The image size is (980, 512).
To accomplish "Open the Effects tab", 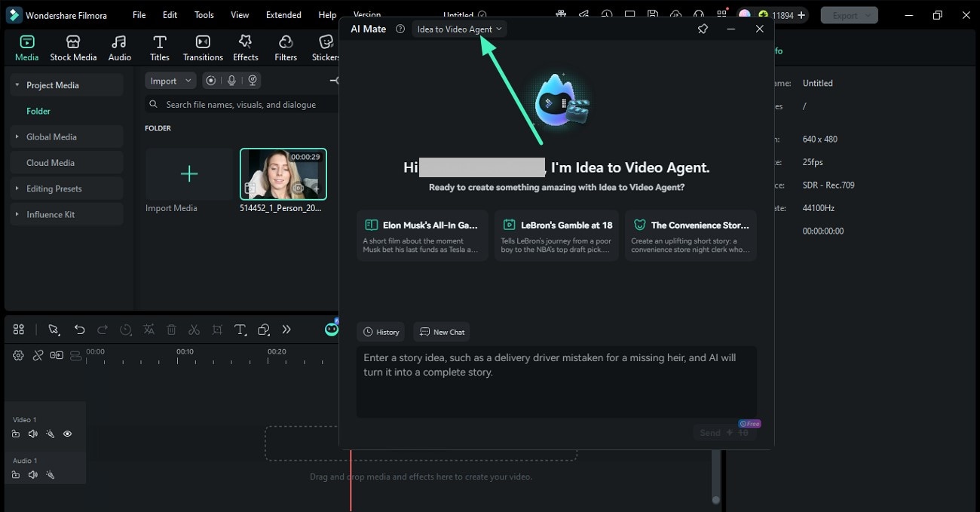I will coord(245,48).
